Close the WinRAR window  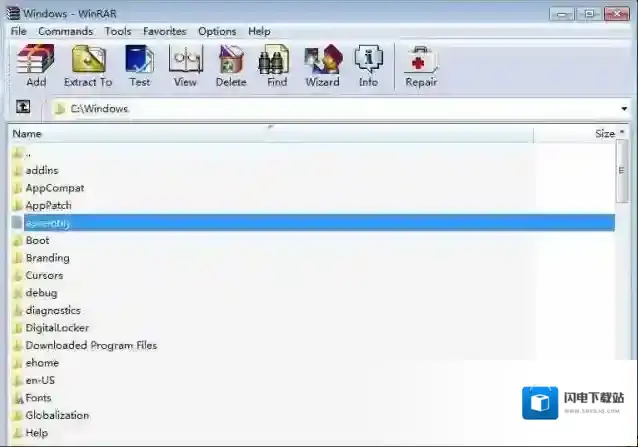[x=617, y=14]
